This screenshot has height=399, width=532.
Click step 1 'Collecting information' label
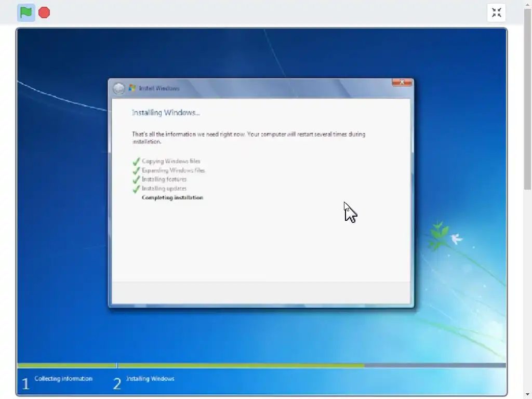coord(63,379)
